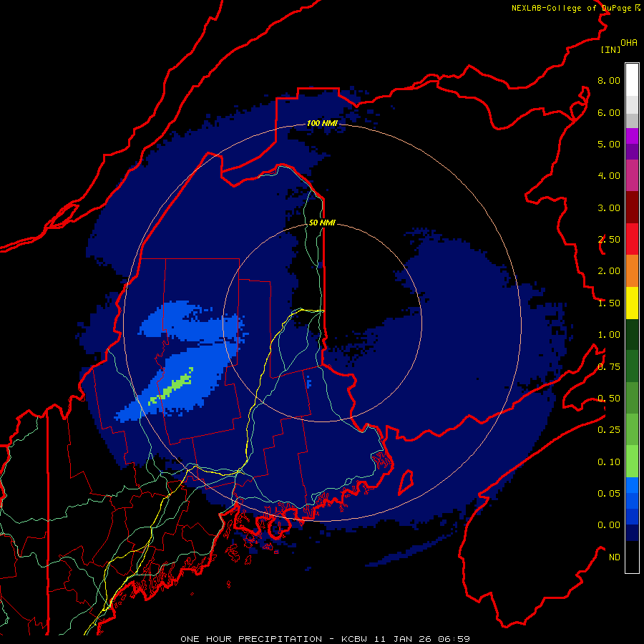Screen dimensions: 644x644
Task: Click the 0.50 legend value
Action: [x=609, y=399]
